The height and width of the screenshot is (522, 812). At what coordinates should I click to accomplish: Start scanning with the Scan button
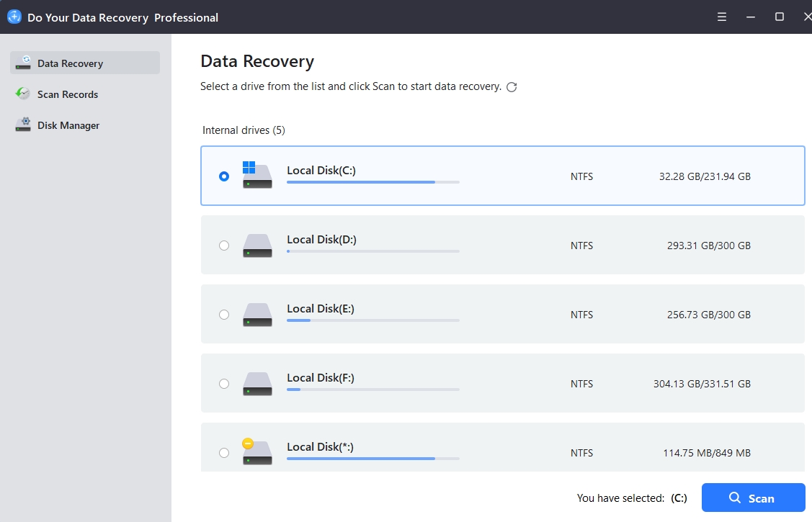point(753,498)
